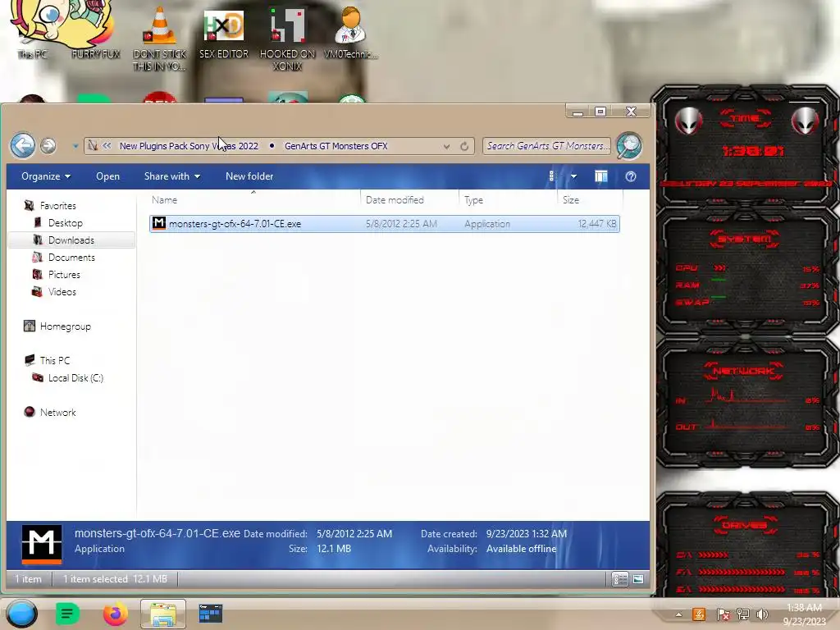Sort by Name column header
Image resolution: width=840 pixels, height=630 pixels.
(253, 200)
